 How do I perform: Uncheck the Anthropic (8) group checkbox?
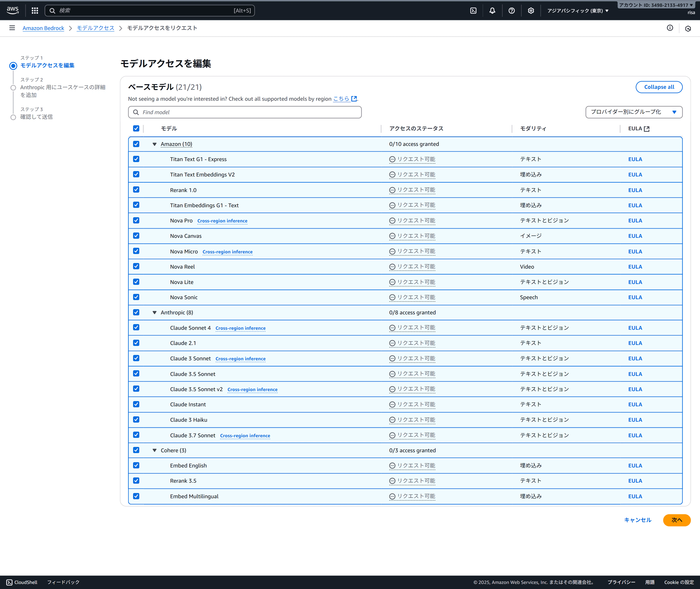click(x=136, y=312)
